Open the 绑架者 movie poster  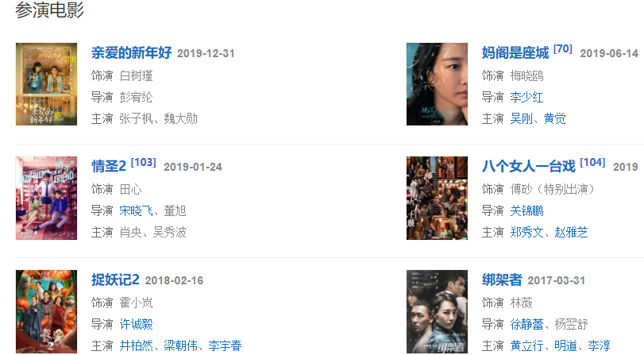coord(437,311)
